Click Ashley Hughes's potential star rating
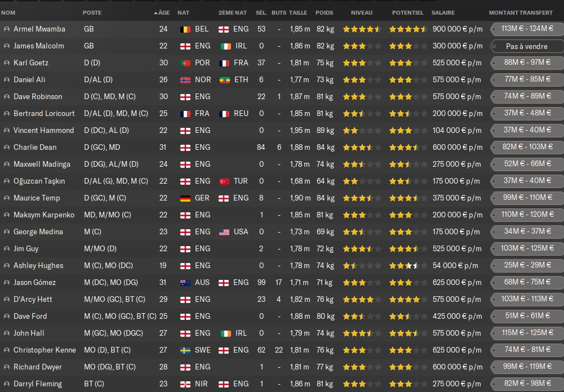Screen dimensions: 564x392 [x=407, y=266]
